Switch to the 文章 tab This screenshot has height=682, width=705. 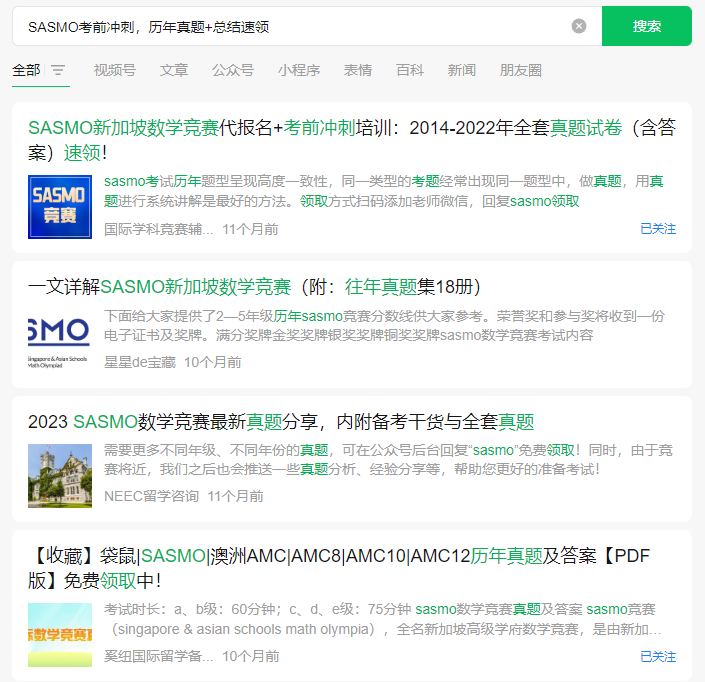point(174,70)
